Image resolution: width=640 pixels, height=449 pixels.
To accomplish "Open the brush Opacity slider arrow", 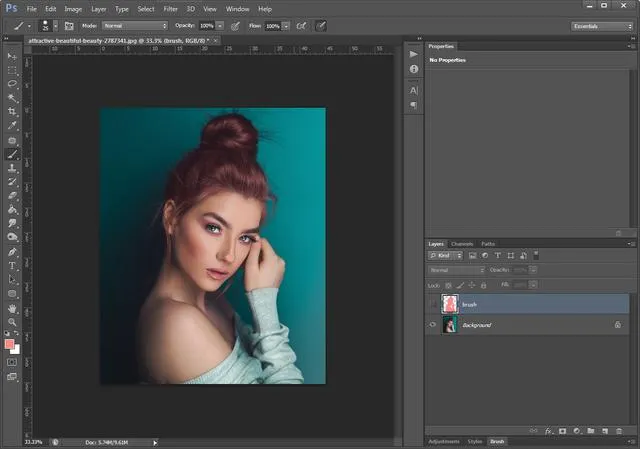I will (x=220, y=26).
